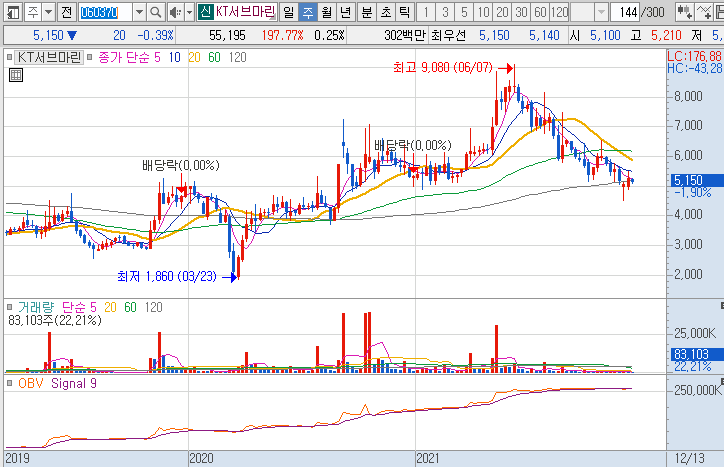Open stock search with magnifier icon
This screenshot has height=467, width=724.
point(156,12)
